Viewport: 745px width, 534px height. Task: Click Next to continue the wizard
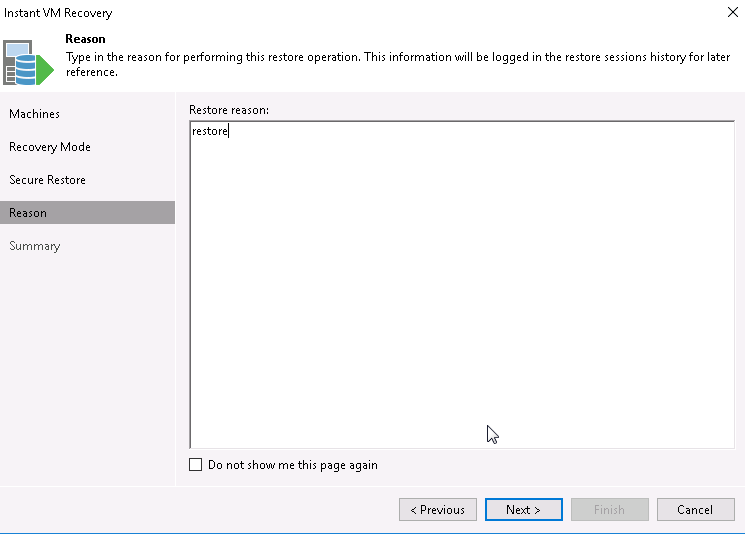[x=523, y=509]
